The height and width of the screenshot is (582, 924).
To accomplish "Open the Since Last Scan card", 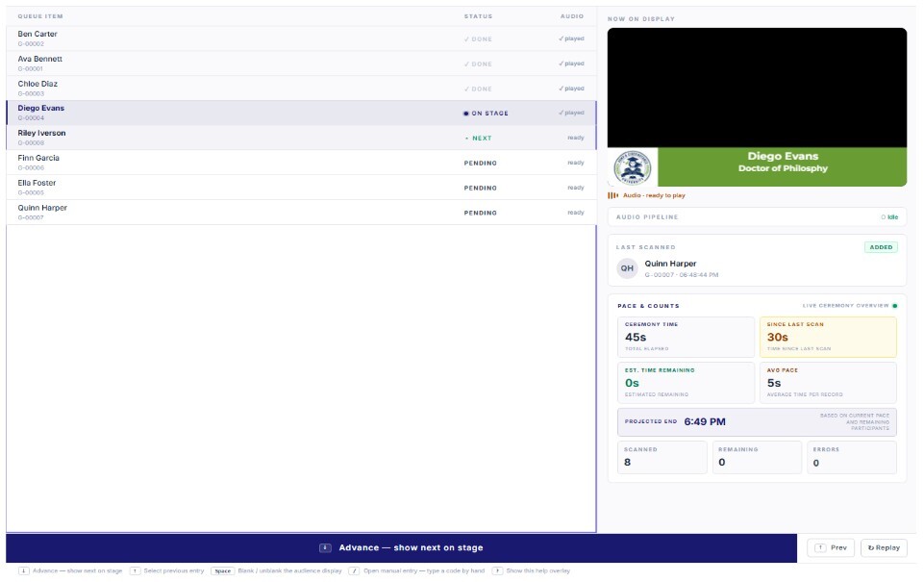I will click(828, 338).
